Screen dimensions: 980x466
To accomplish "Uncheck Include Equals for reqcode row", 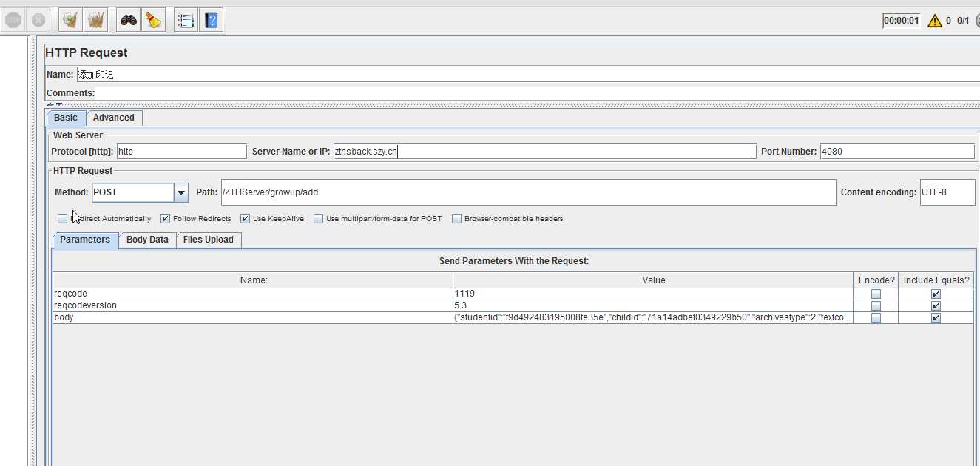I will 936,294.
